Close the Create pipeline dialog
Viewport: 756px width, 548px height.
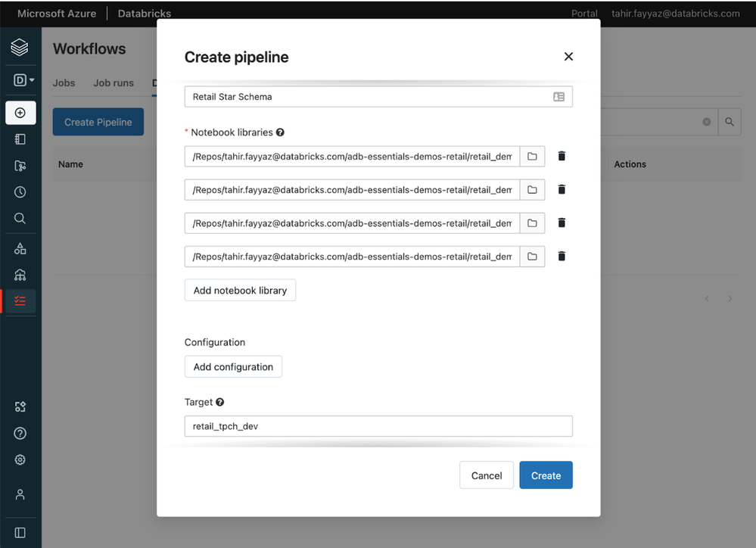(x=568, y=57)
